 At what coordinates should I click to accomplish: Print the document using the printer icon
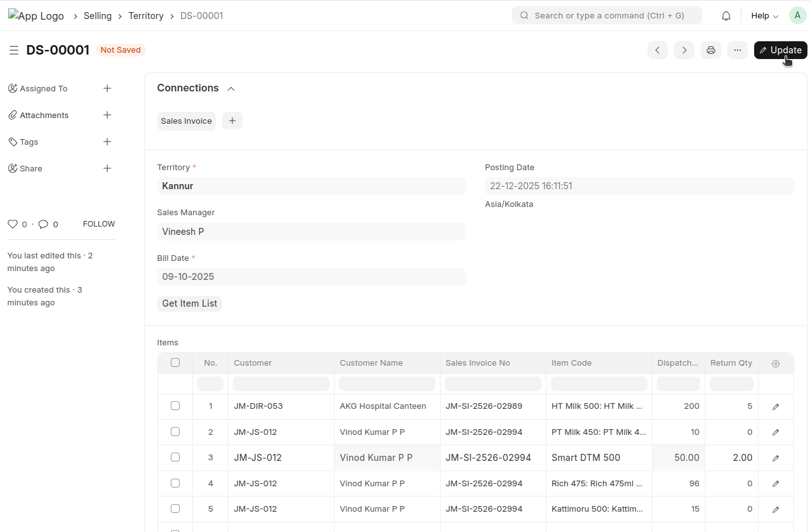coord(711,50)
